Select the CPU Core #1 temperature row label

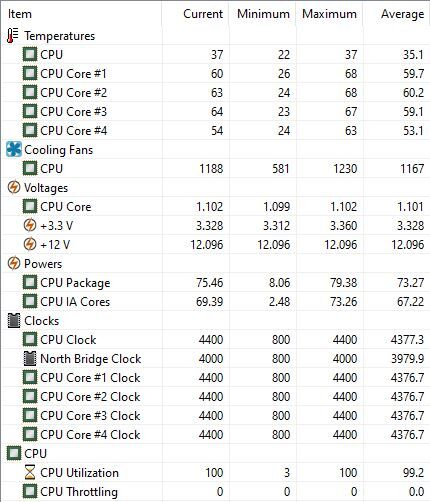[x=73, y=74]
